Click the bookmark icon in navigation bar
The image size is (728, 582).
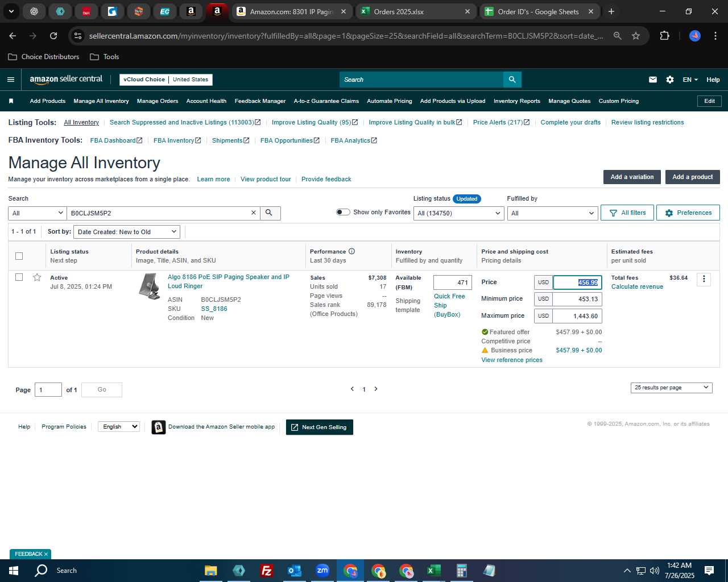11,101
